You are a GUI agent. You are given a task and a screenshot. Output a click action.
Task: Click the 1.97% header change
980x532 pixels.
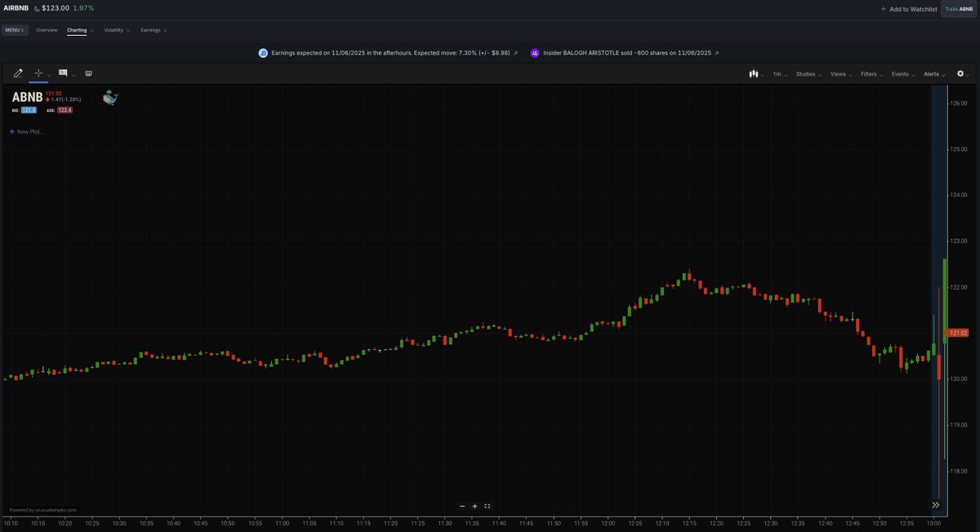click(x=82, y=8)
